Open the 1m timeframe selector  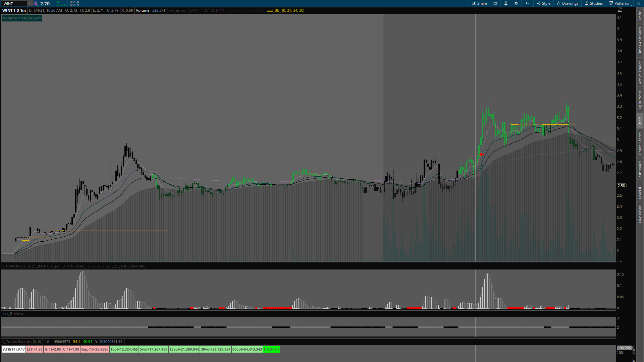click(527, 3)
